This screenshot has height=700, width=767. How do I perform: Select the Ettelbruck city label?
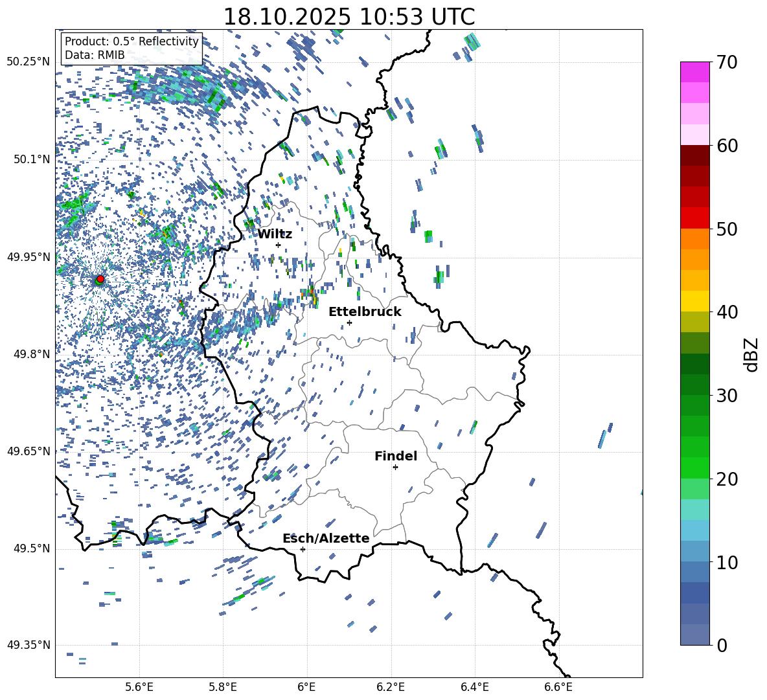pos(365,311)
